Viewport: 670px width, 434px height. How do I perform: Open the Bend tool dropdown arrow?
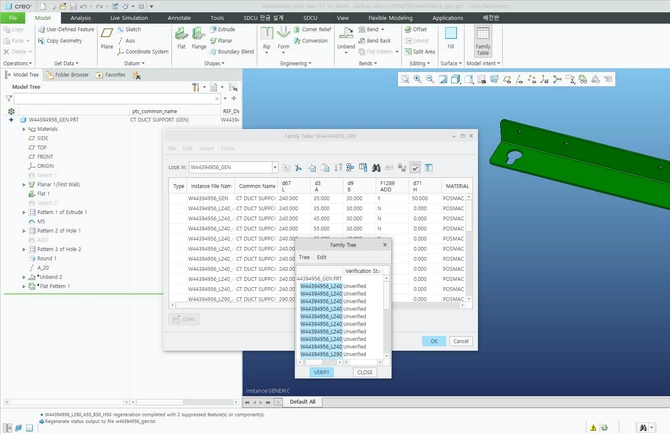[x=382, y=29]
